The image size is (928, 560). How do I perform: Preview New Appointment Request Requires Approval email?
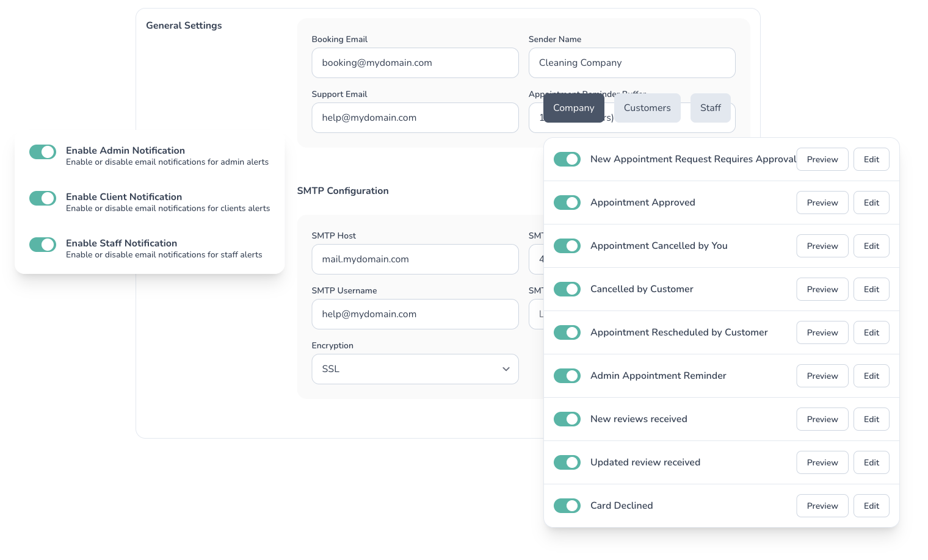click(822, 159)
